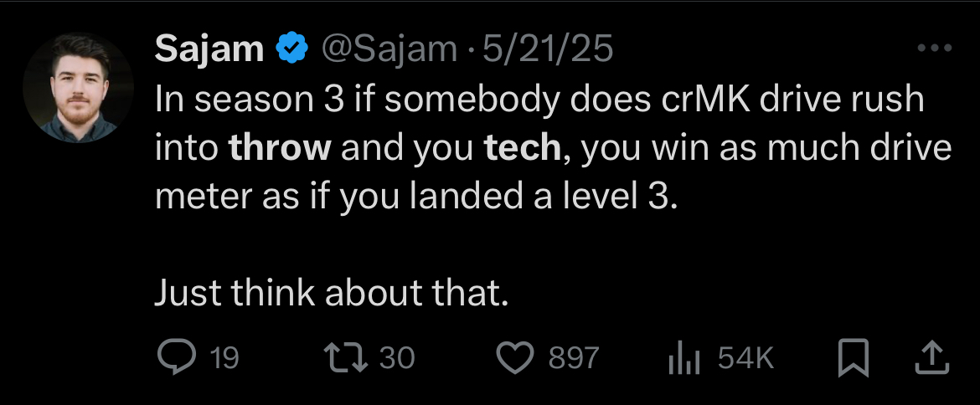Bookmark this tweet with the bookmark icon

coord(852,358)
